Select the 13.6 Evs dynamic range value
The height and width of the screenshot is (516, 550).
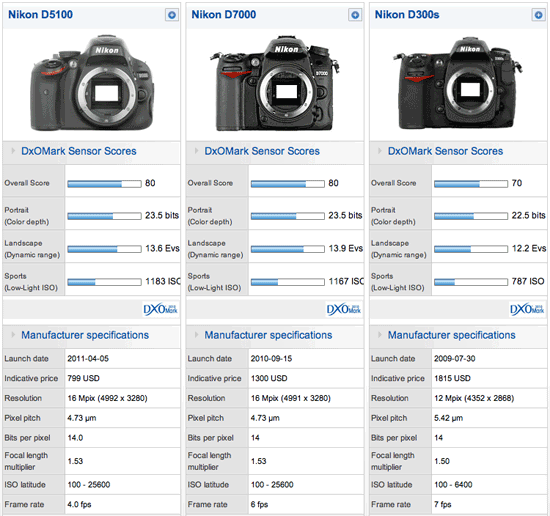(162, 248)
